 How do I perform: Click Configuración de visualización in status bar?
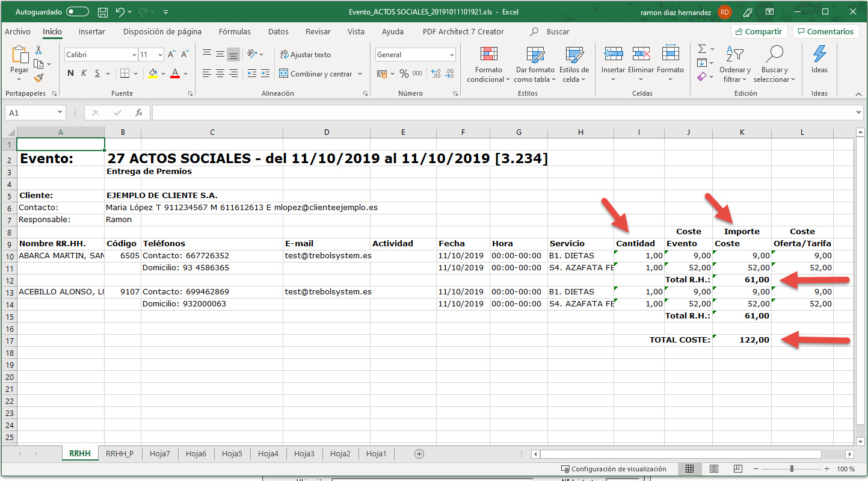614,469
